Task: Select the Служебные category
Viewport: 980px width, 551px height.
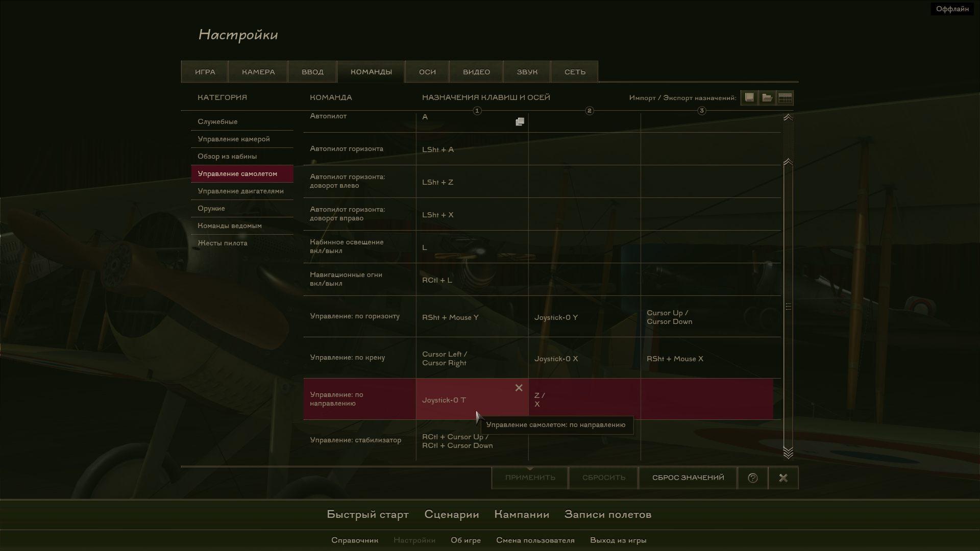Action: pyautogui.click(x=242, y=121)
